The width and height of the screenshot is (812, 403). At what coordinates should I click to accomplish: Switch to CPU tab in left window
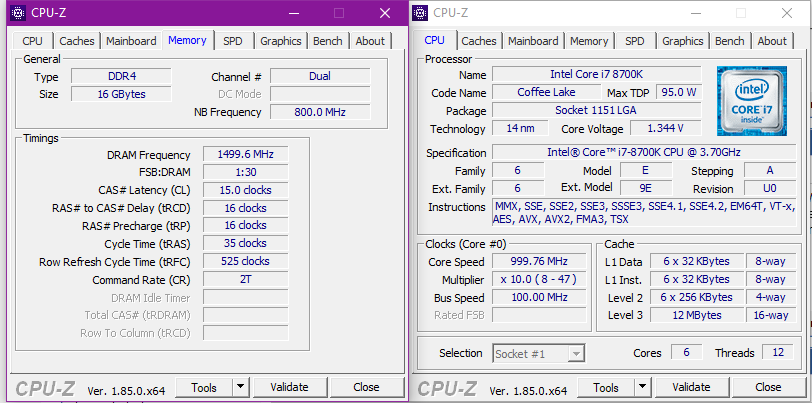tap(33, 41)
